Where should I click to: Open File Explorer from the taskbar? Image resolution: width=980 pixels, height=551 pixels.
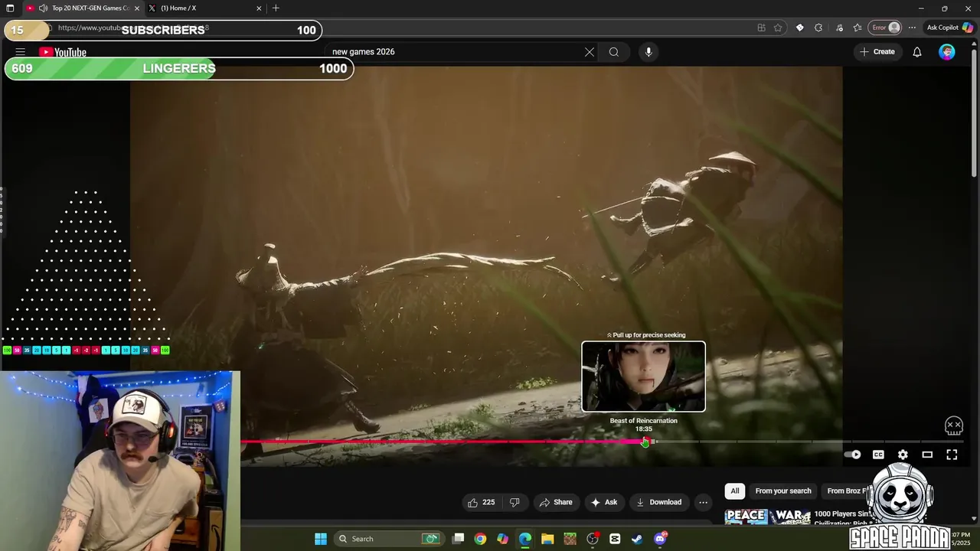click(547, 539)
